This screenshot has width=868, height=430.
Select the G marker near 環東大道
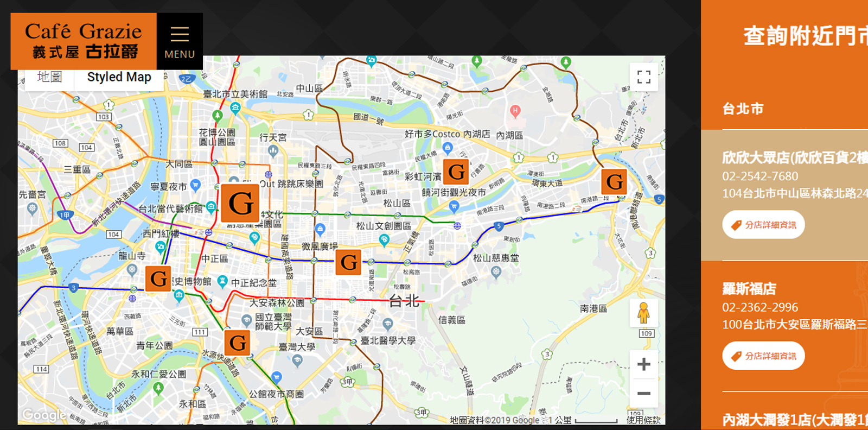coord(614,182)
